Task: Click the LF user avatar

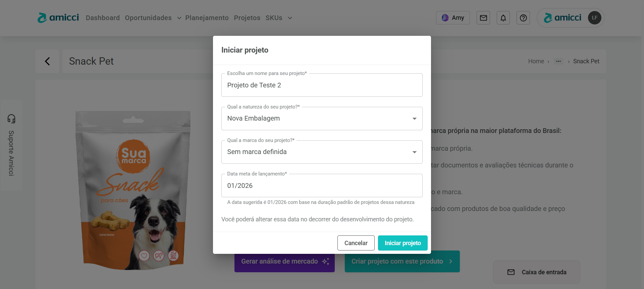Action: click(x=594, y=18)
